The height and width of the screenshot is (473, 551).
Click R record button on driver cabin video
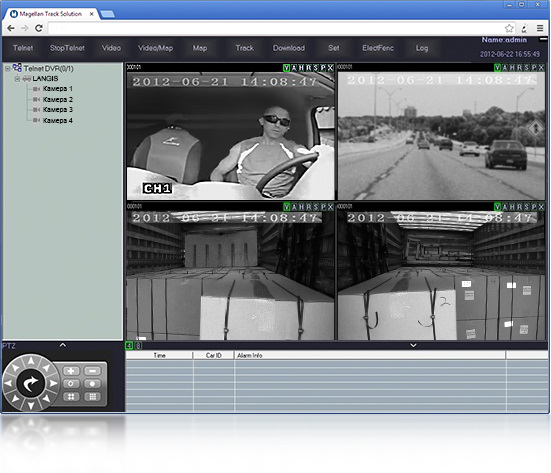(x=309, y=68)
